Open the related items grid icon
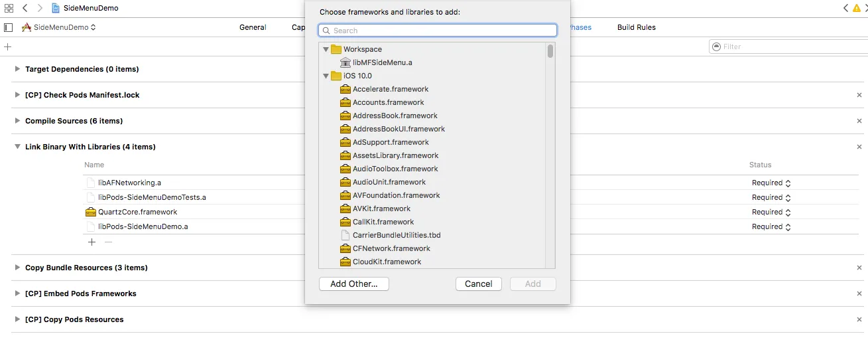The height and width of the screenshot is (340, 868). 9,8
